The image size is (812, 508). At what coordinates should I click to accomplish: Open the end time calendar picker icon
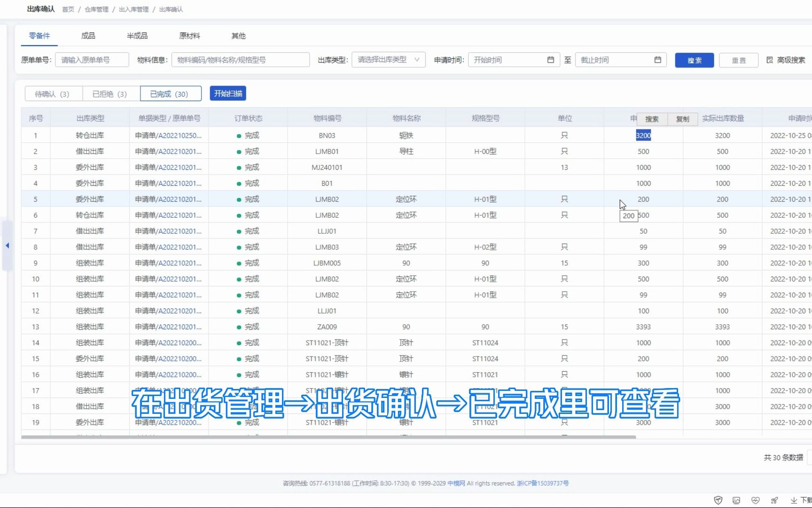(x=658, y=60)
